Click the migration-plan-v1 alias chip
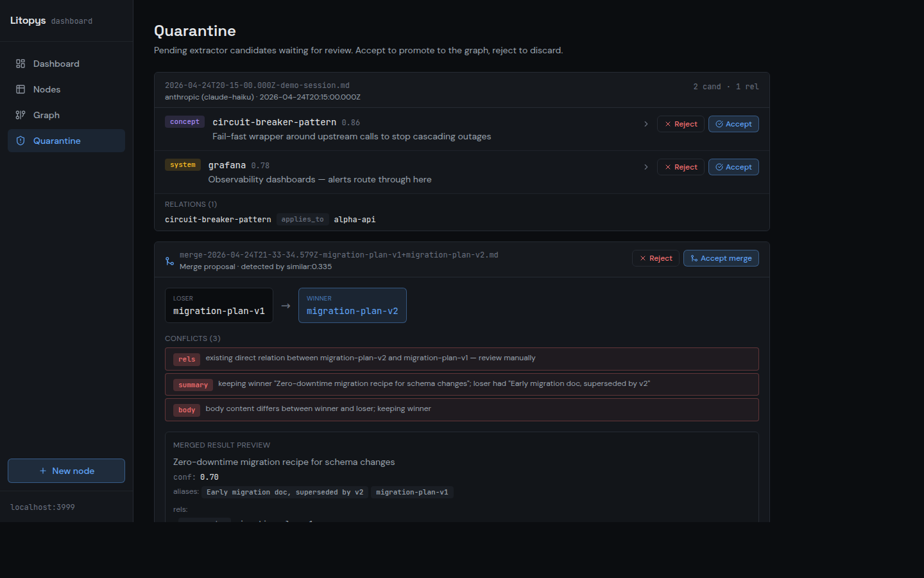The width and height of the screenshot is (924, 578). (x=412, y=492)
